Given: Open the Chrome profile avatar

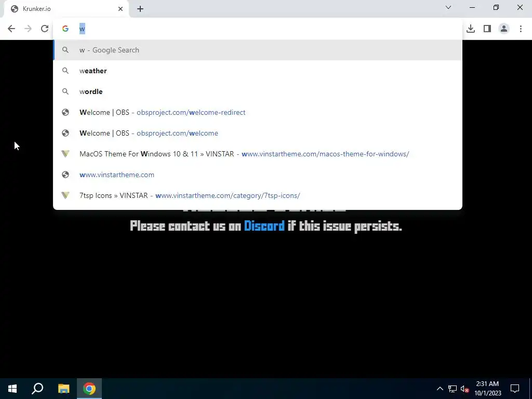Looking at the screenshot, I should tap(504, 29).
